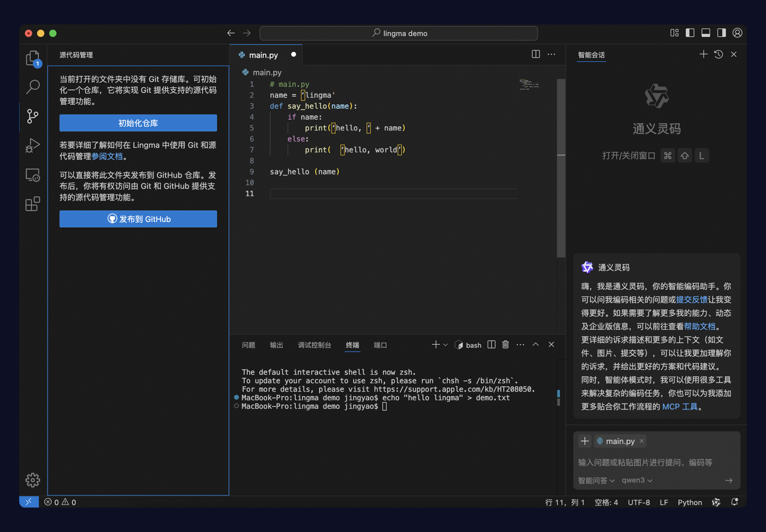This screenshot has width=766, height=532.
Task: Open the Explorer view in activity bar
Action: [x=33, y=58]
